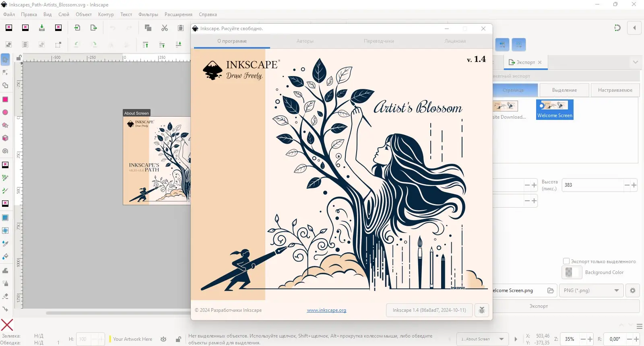This screenshot has width=644, height=346.
Task: Switch to the Лицензия tab
Action: [x=455, y=41]
